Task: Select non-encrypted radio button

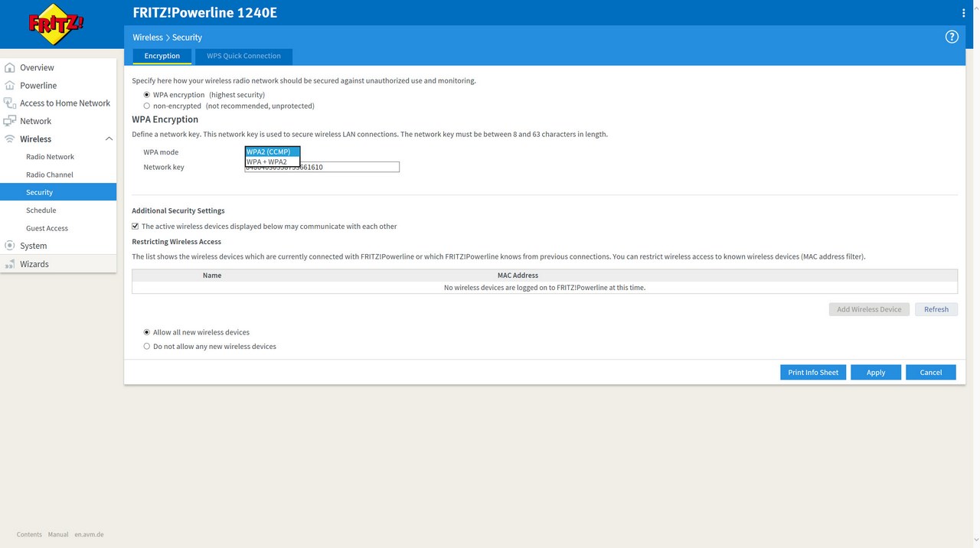Action: 147,106
